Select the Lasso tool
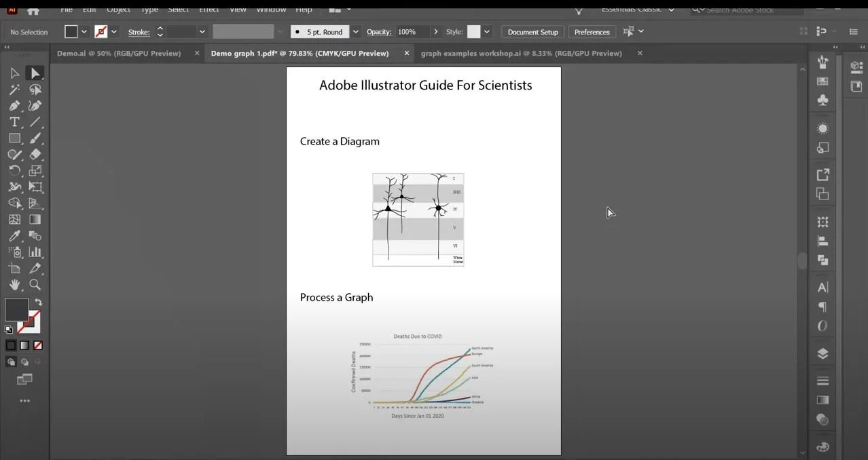Screen dimensions: 868x460 (x=35, y=90)
